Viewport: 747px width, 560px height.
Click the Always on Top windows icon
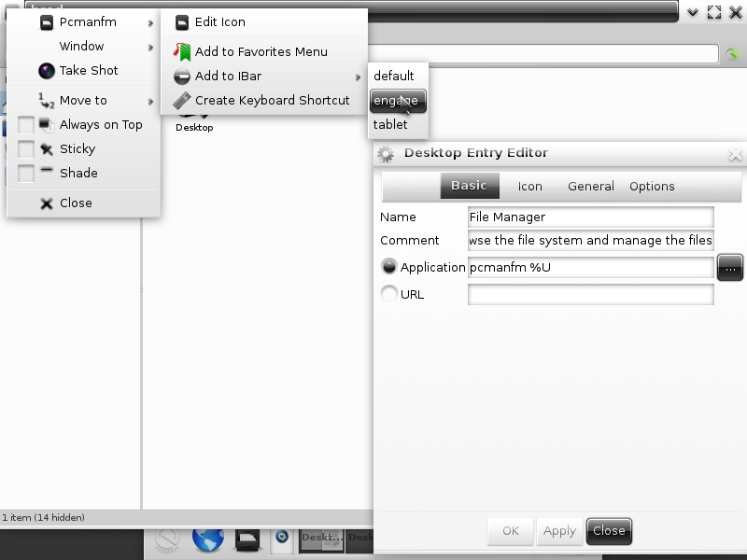tap(47, 125)
